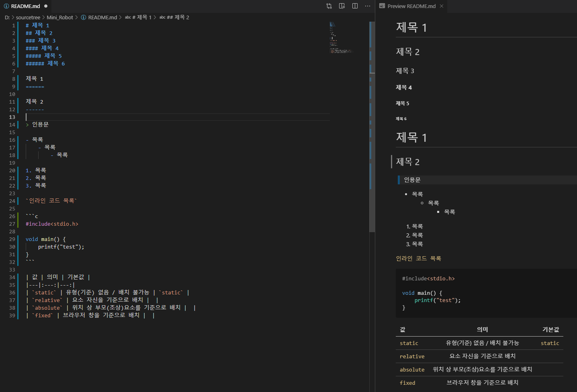The width and height of the screenshot is (577, 392).
Task: Click the '제목 6' heading in preview
Action: click(x=401, y=118)
